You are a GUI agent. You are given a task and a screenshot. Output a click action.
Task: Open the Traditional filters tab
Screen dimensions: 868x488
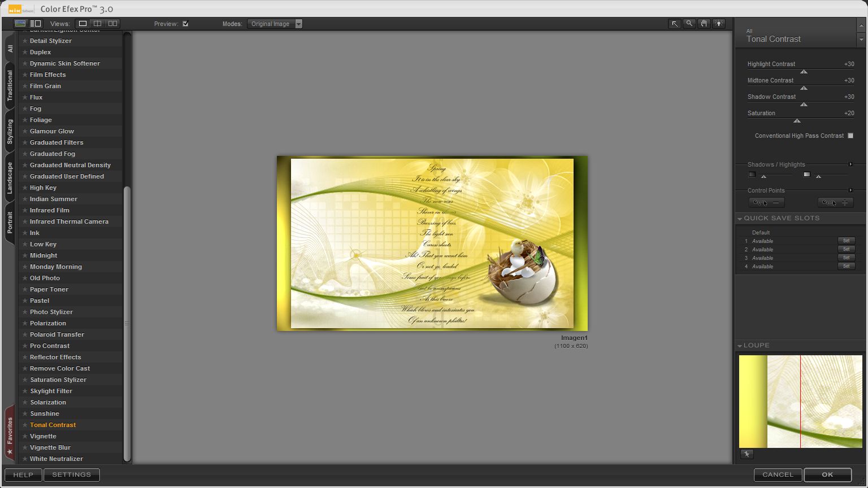(10, 86)
